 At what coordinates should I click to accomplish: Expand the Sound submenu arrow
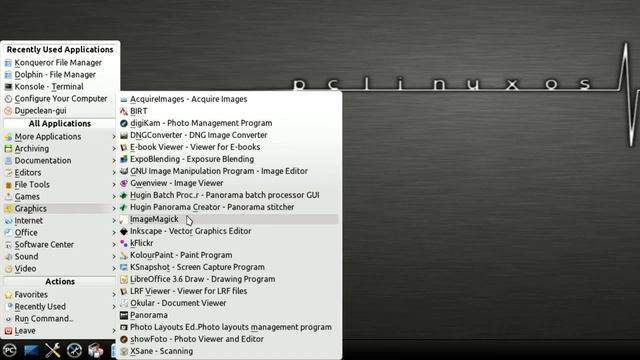coord(114,257)
